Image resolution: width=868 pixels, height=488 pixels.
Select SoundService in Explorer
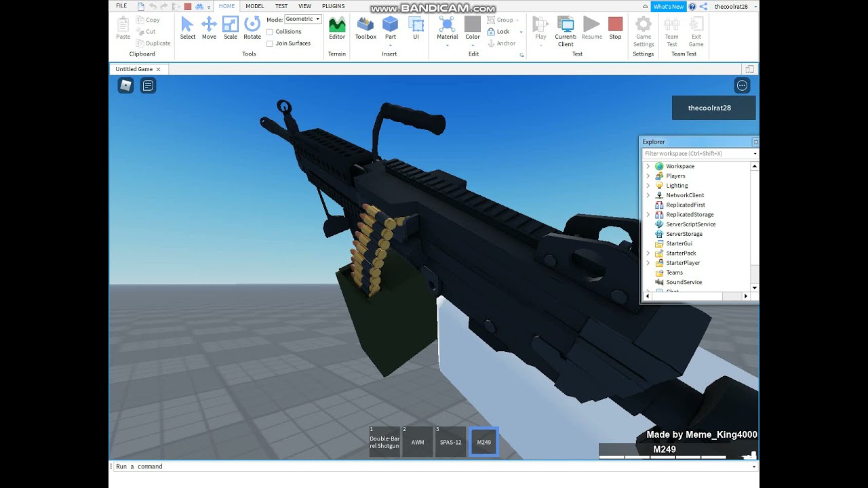click(684, 282)
